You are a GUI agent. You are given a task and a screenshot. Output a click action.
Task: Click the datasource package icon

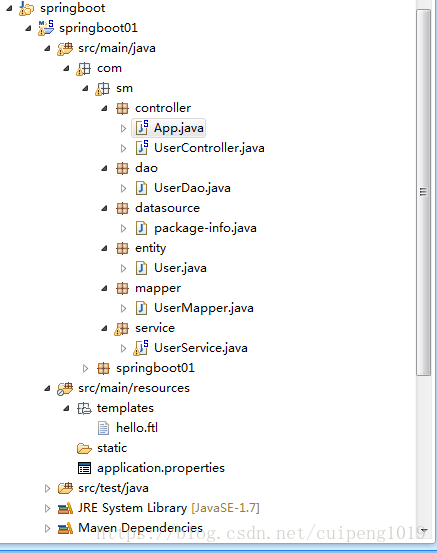122,208
